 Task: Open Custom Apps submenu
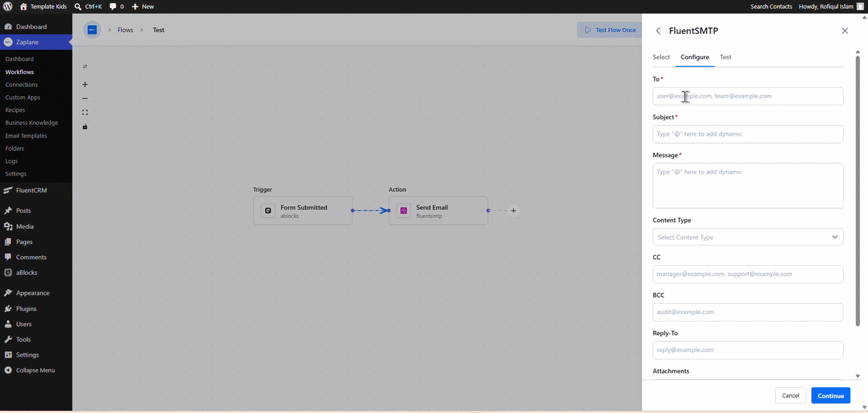tap(23, 98)
